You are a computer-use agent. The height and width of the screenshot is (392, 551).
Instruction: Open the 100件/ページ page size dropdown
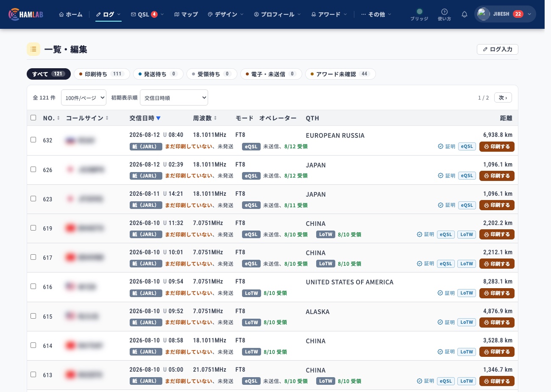point(83,97)
